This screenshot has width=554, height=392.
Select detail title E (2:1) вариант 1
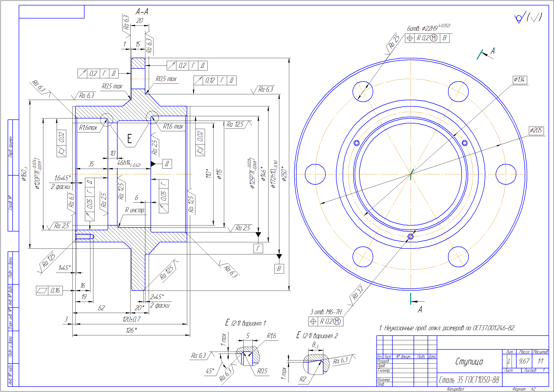coord(246,323)
